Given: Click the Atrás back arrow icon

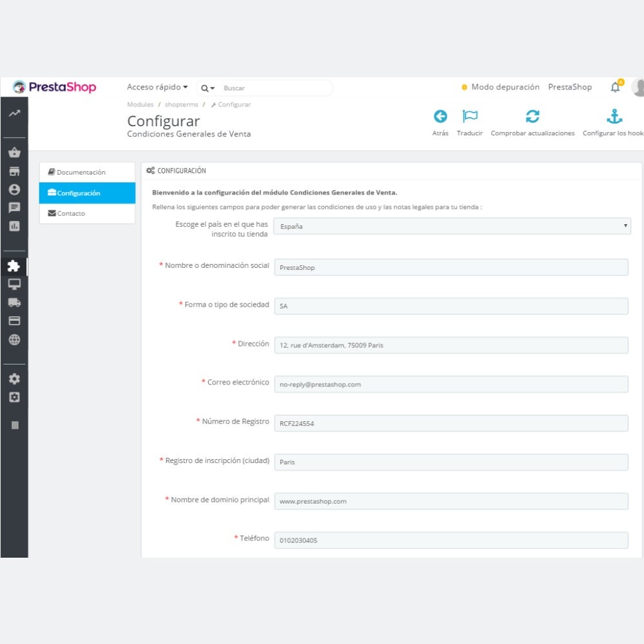Looking at the screenshot, I should click(x=440, y=117).
